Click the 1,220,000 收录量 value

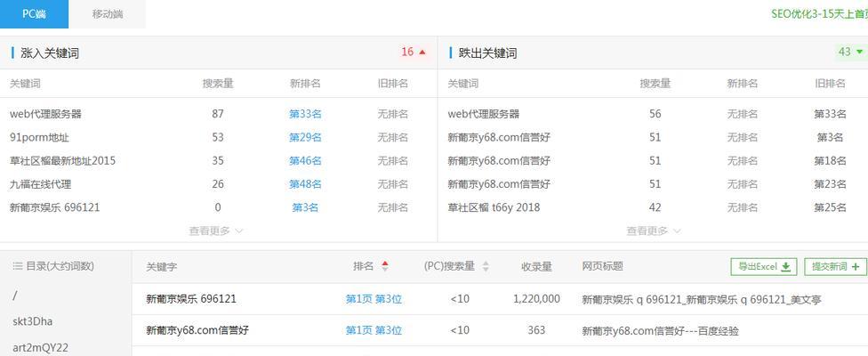tap(536, 299)
